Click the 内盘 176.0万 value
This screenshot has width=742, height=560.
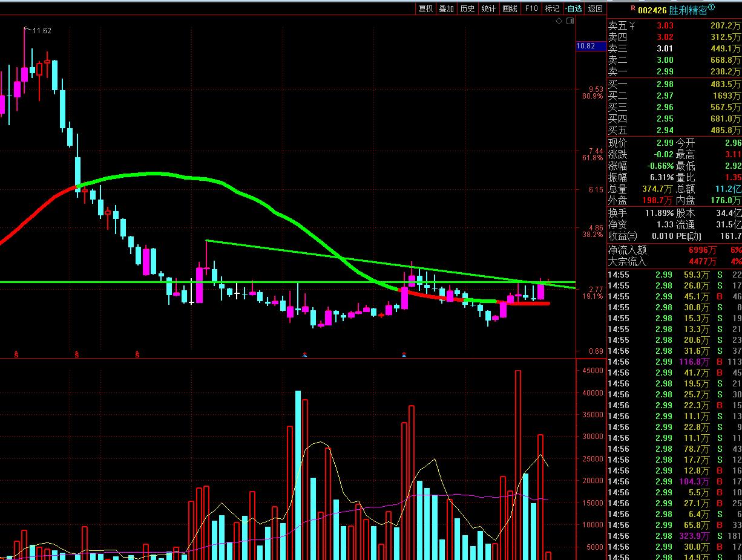(727, 200)
